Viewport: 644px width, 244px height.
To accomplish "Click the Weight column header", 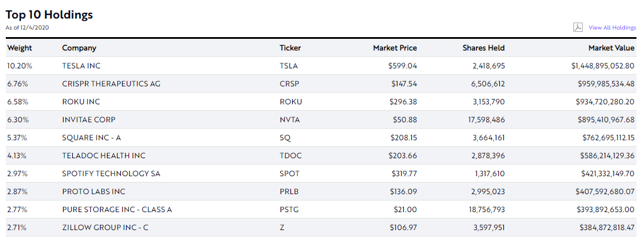I will [20, 48].
